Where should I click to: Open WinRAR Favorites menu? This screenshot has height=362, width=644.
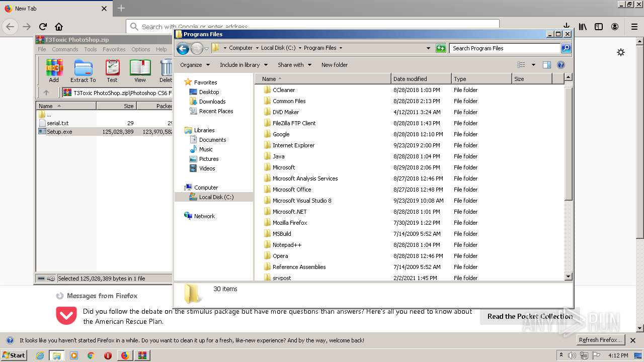[x=114, y=49]
